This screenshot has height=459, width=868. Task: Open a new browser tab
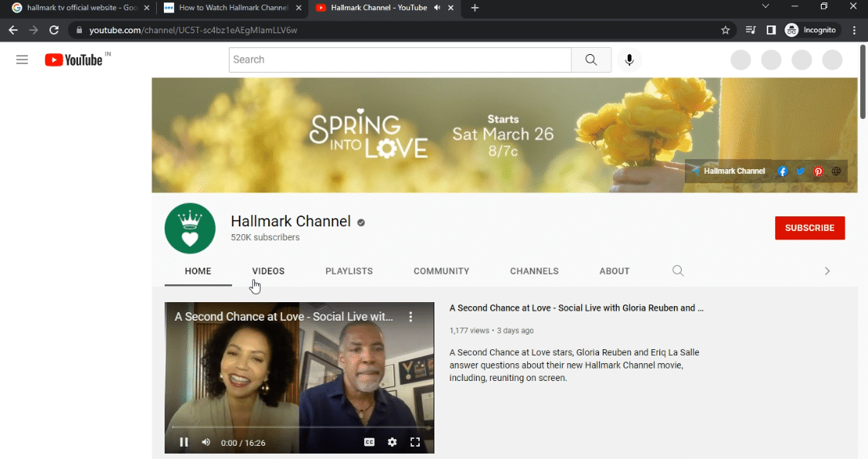pos(475,8)
